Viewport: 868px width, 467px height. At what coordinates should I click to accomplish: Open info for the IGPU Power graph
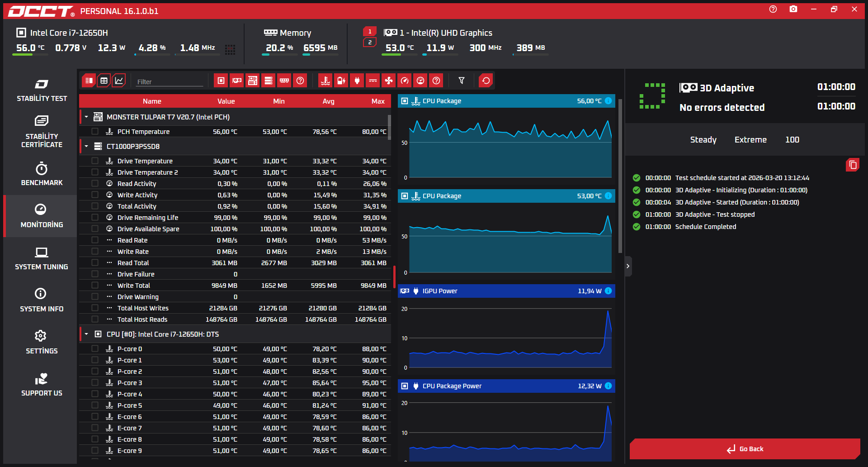(x=609, y=291)
